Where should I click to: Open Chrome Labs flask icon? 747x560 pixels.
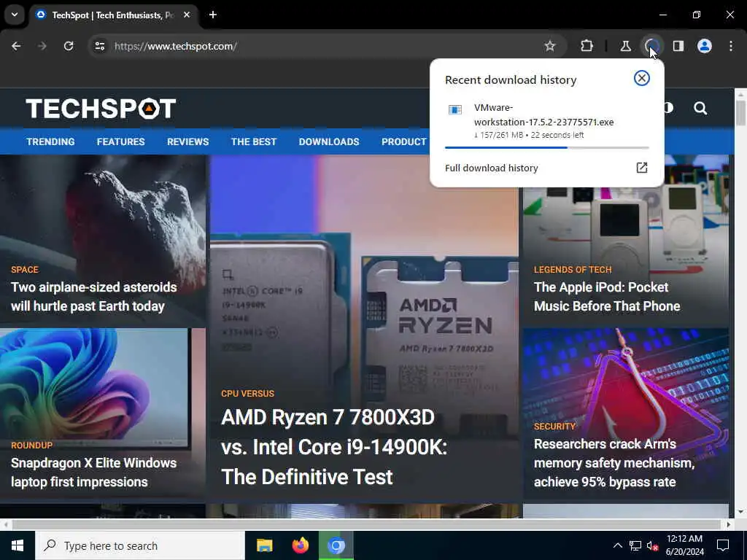tap(625, 46)
